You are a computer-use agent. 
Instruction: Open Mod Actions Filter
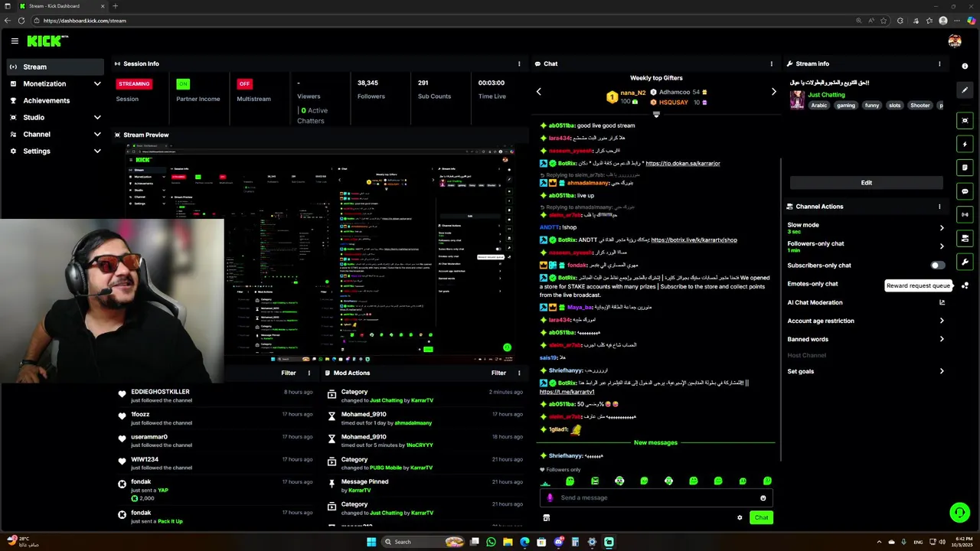pos(498,373)
